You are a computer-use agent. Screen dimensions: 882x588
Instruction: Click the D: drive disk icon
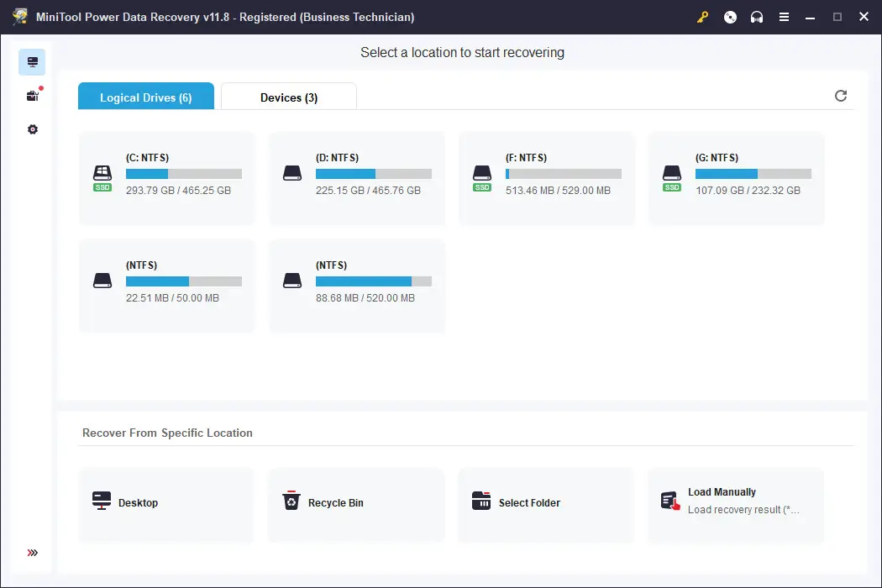(x=292, y=173)
